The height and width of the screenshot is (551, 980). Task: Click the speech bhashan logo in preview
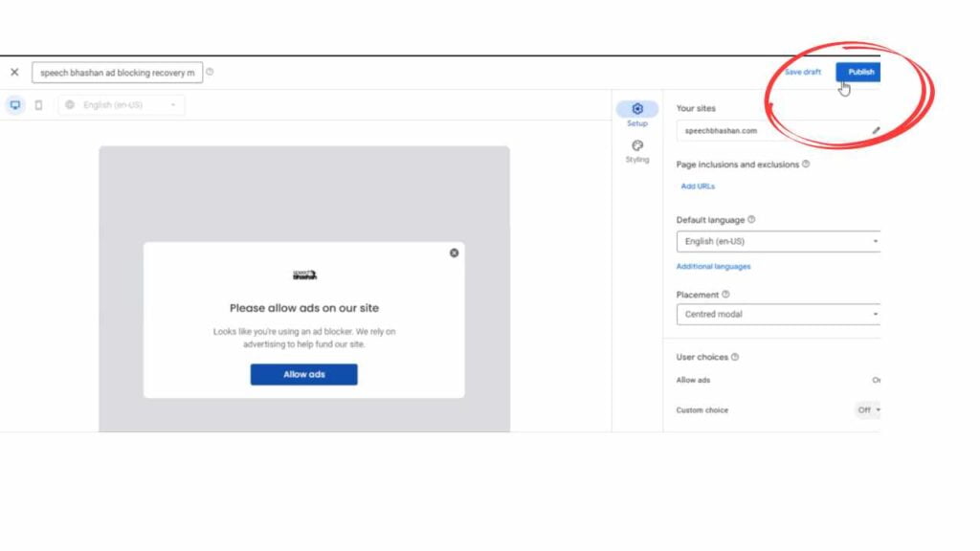(x=304, y=275)
